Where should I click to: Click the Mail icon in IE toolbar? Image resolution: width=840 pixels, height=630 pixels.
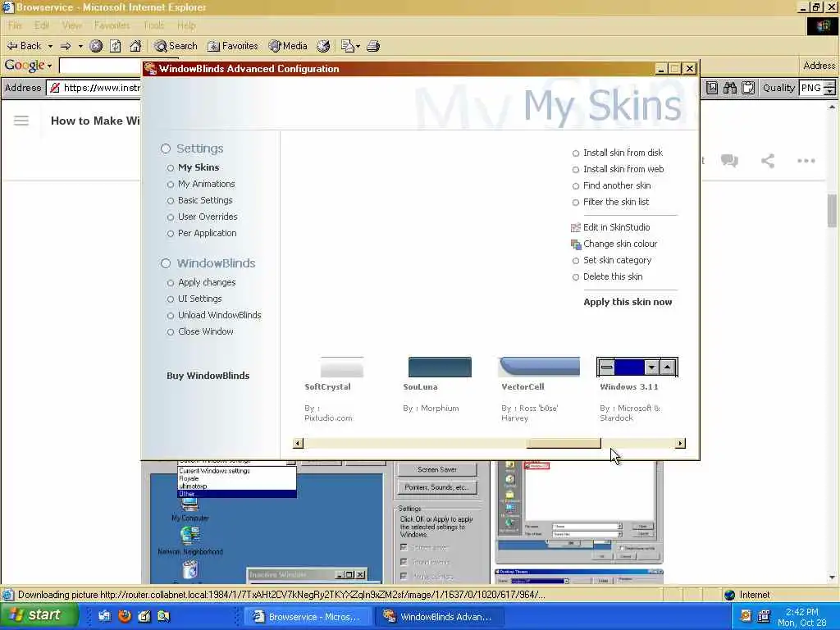[x=348, y=46]
